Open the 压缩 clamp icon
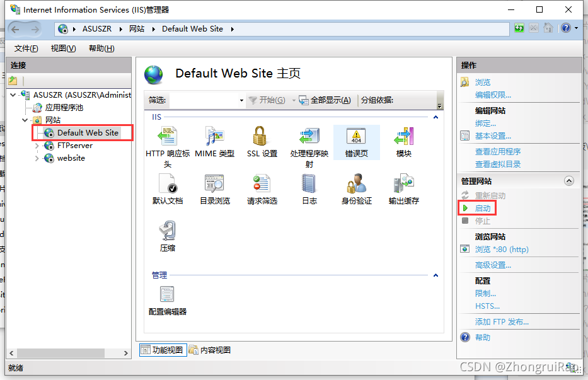Screen dimensions: 588x380 [168, 230]
